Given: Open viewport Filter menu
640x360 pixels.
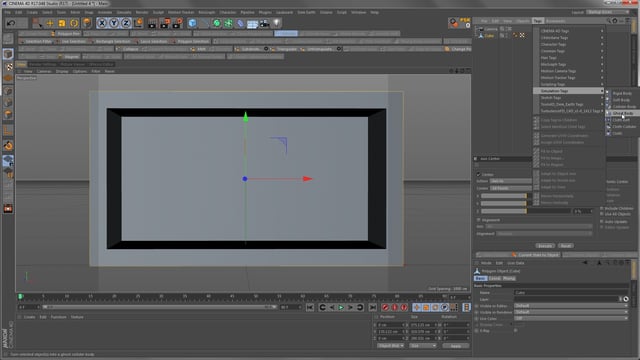Looking at the screenshot, I should [x=96, y=71].
